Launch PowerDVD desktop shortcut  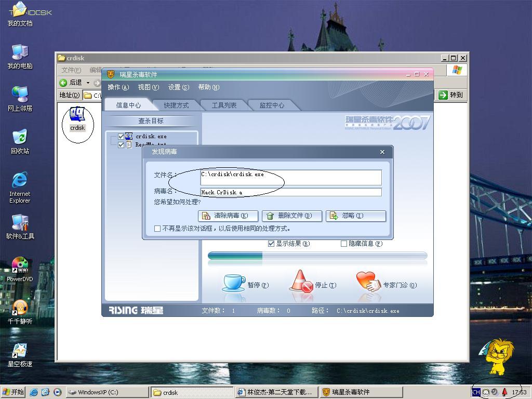click(x=20, y=270)
